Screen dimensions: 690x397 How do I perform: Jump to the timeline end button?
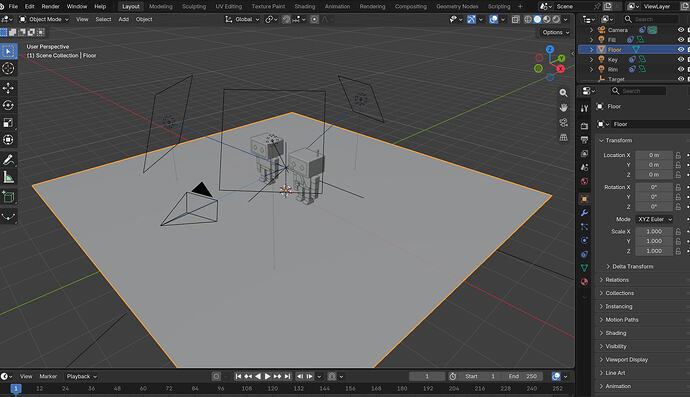point(287,376)
